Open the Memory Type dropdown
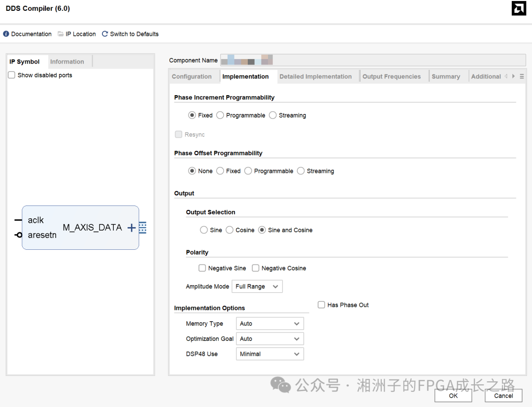Image resolution: width=532 pixels, height=407 pixels. point(270,324)
